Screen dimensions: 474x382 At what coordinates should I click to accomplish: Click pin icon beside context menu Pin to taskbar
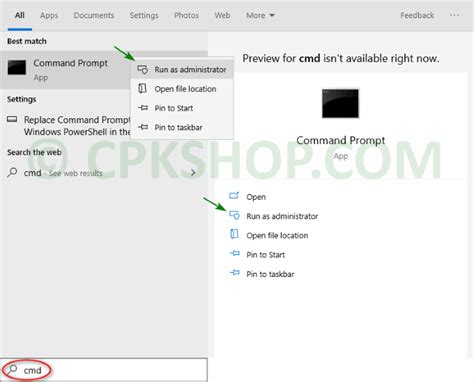click(143, 127)
